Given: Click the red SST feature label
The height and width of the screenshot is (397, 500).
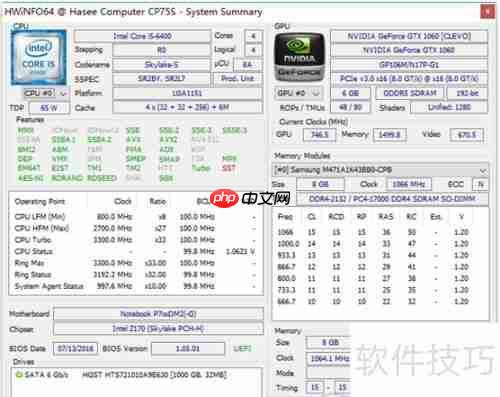Looking at the screenshot, I should click(x=229, y=168).
